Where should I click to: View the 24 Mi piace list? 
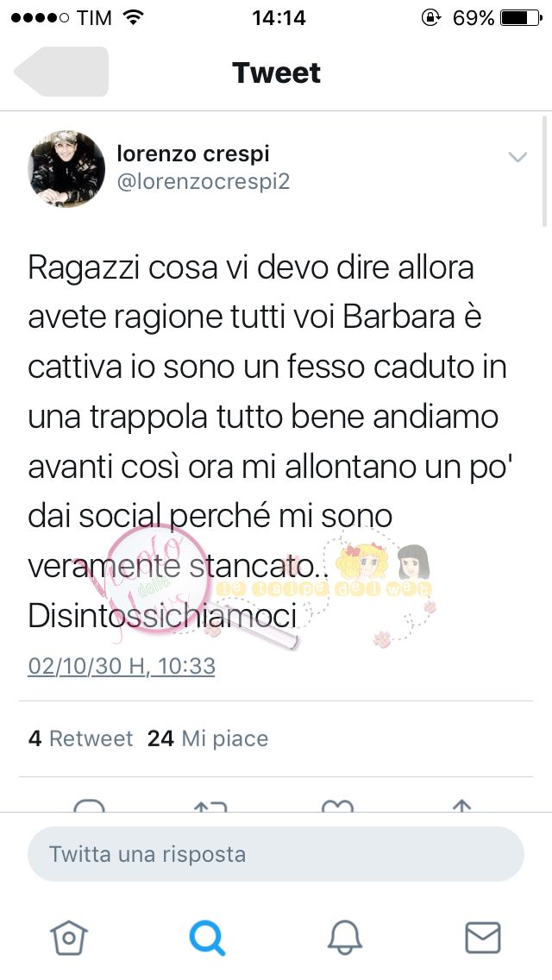pyautogui.click(x=208, y=738)
